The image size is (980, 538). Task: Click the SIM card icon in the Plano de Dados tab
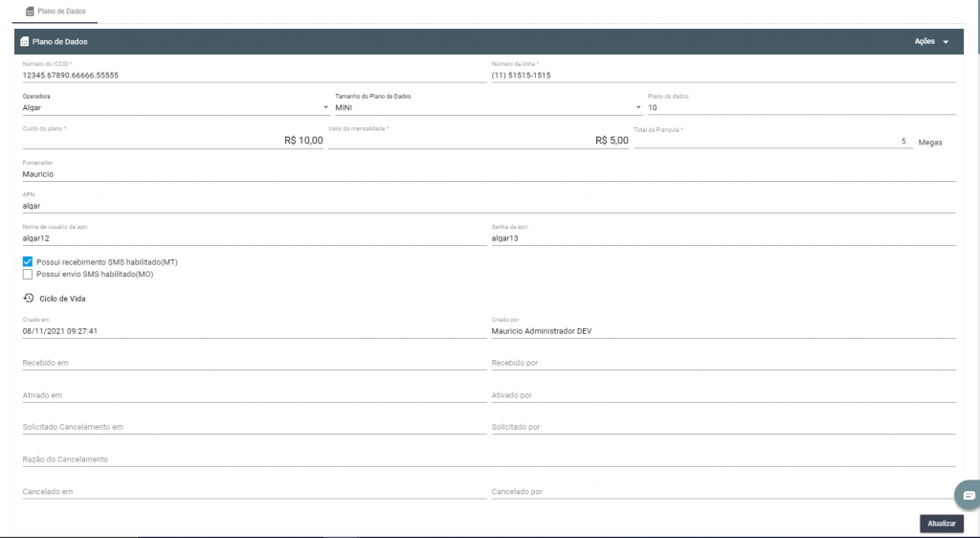30,11
